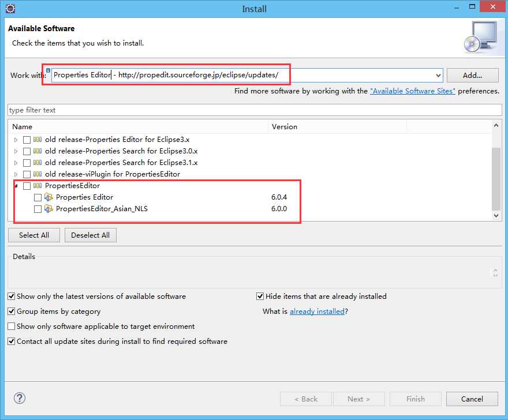Open the Available Software Sites link
Viewport: 508px width, 420px height.
(412, 91)
